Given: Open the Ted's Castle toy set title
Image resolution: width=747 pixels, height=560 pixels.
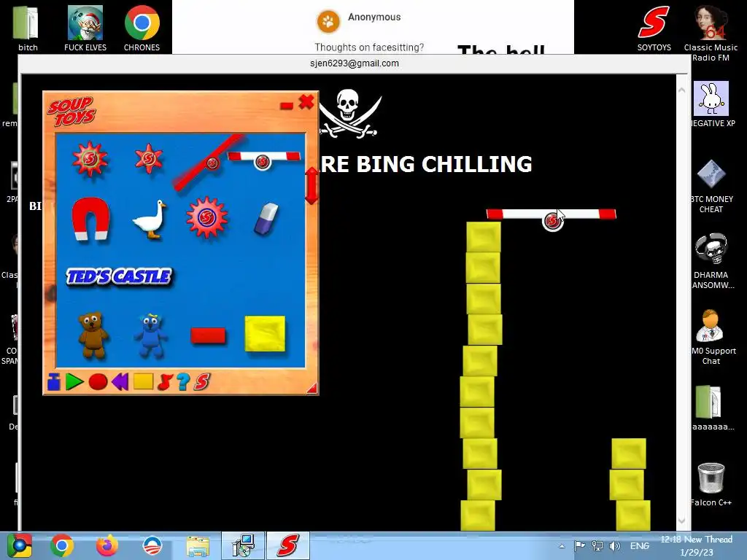Looking at the screenshot, I should (119, 276).
